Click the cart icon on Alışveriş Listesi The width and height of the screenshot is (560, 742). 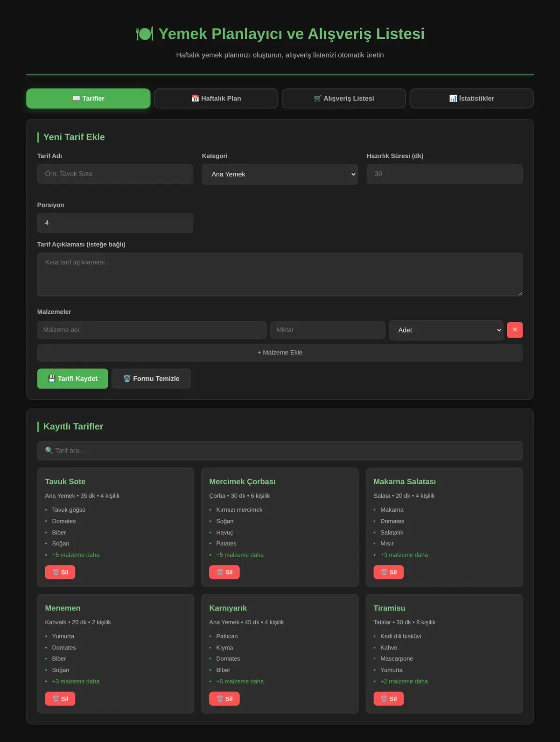pos(318,99)
